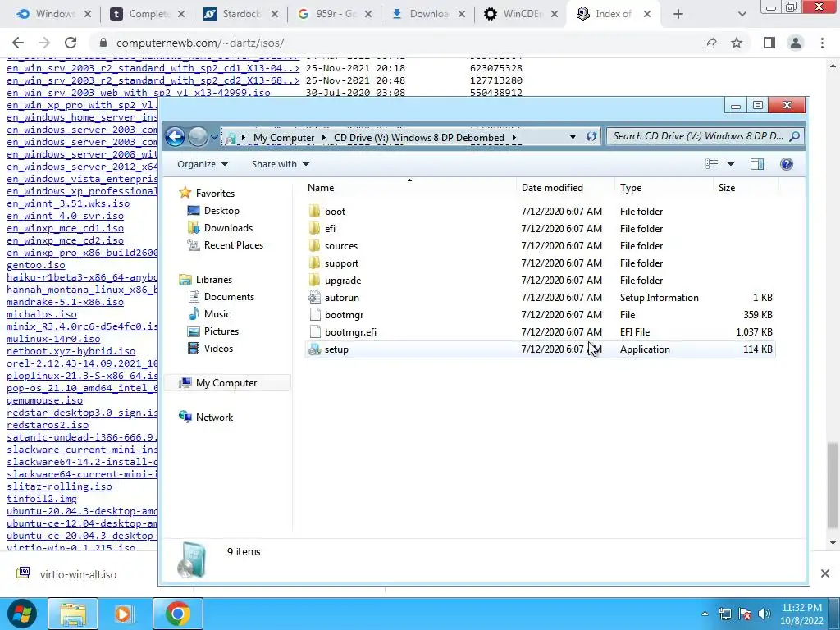Image resolution: width=840 pixels, height=630 pixels.
Task: Select the bootmgr file icon
Action: point(314,314)
